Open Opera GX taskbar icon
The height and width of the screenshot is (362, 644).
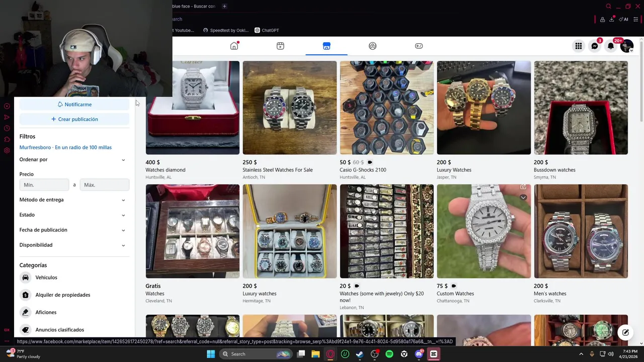point(330,354)
